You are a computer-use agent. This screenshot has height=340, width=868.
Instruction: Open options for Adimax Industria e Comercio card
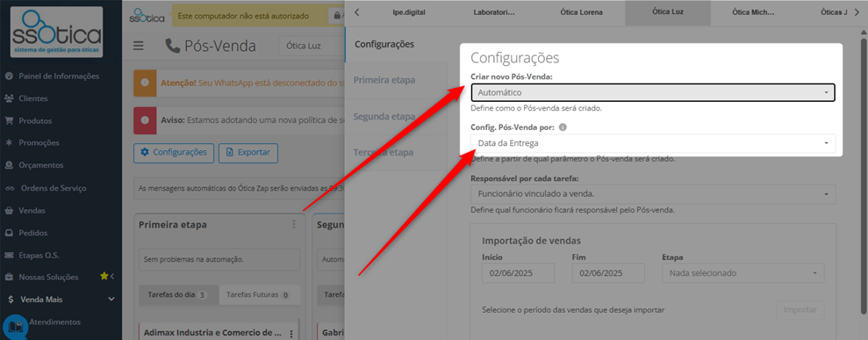click(291, 333)
